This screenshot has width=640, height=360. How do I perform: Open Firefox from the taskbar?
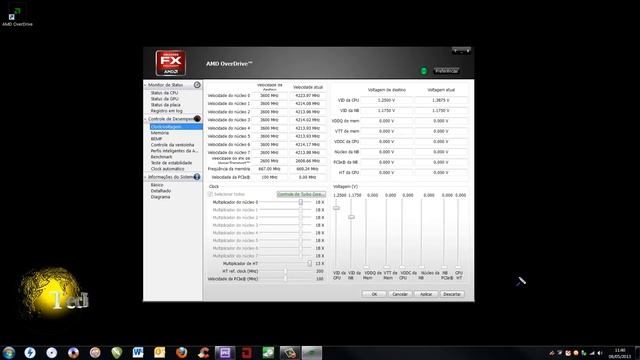tap(182, 353)
